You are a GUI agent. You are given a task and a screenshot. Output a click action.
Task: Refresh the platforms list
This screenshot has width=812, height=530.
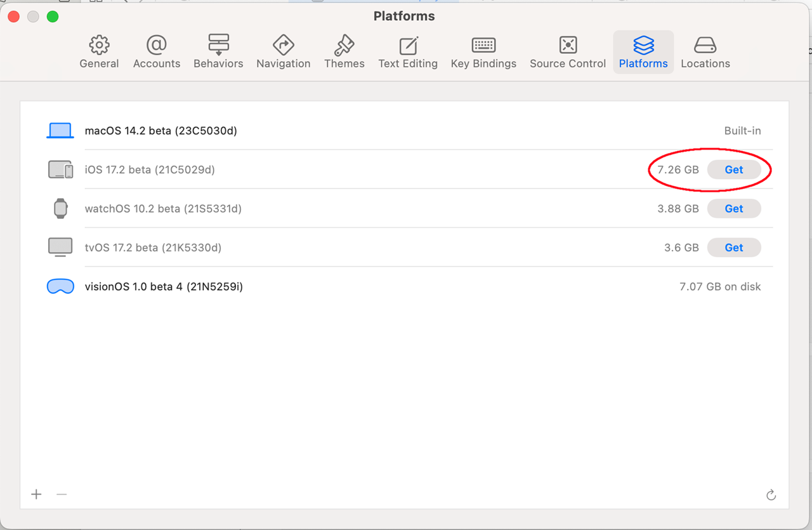tap(771, 495)
